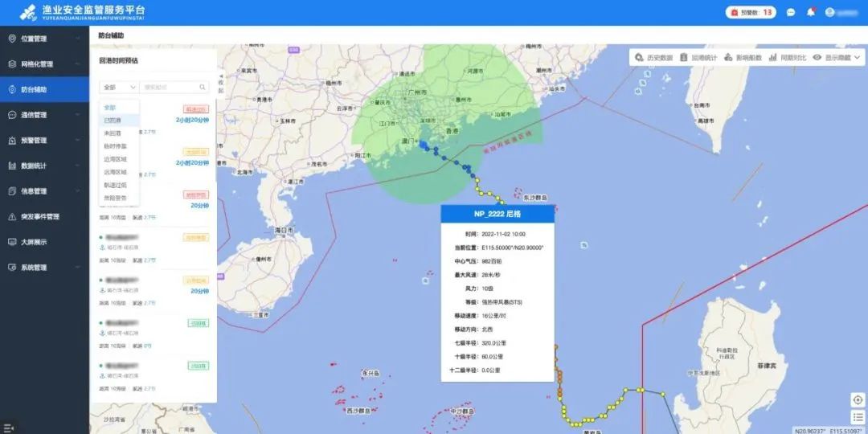
Task: Open the notification bell in the header
Action: click(810, 12)
